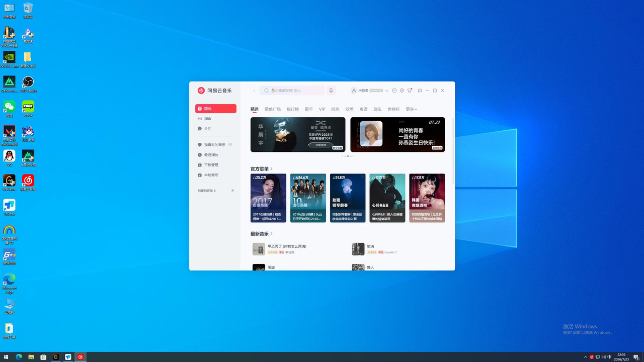Select the KOOK desktop icon
Image resolution: width=644 pixels, height=362 pixels.
28,109
